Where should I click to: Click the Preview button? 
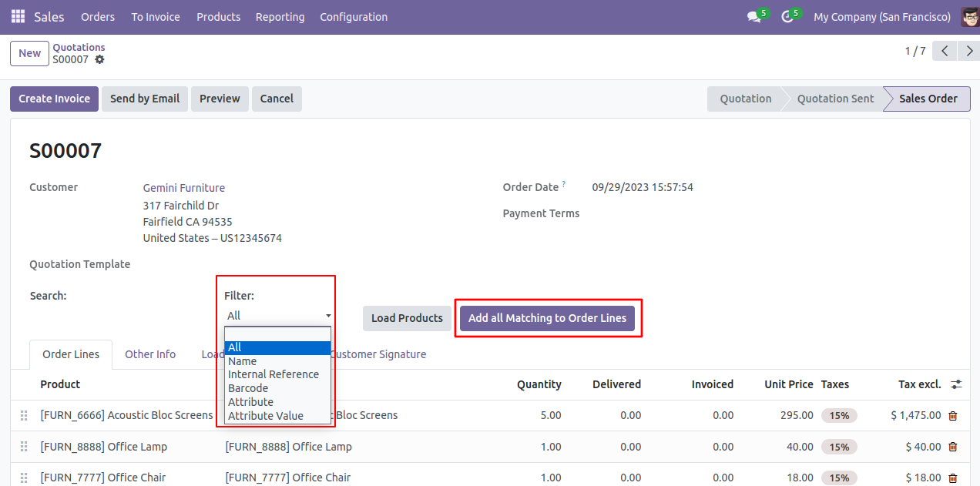220,99
